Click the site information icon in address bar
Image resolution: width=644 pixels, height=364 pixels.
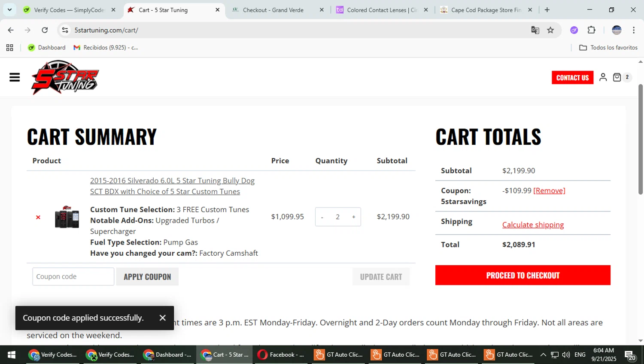coord(65,30)
